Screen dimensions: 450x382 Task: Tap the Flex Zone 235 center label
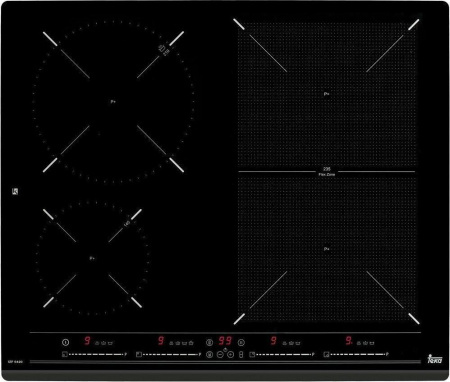tap(327, 172)
